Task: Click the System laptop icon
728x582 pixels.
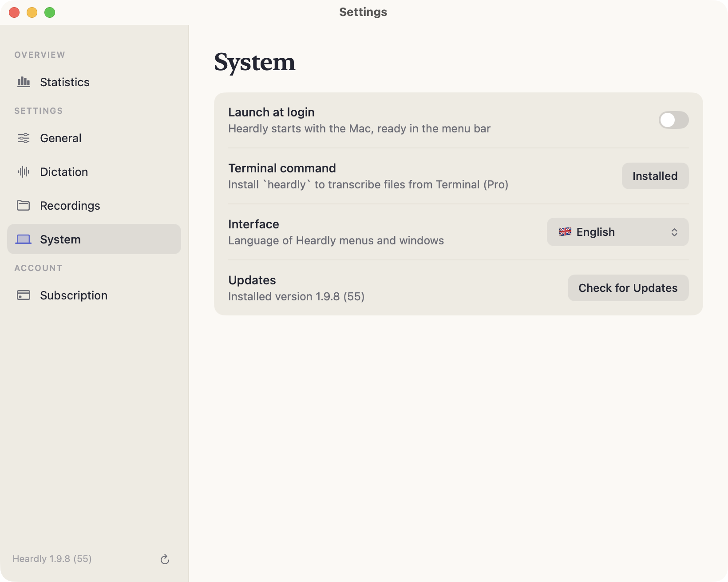Action: tap(24, 239)
